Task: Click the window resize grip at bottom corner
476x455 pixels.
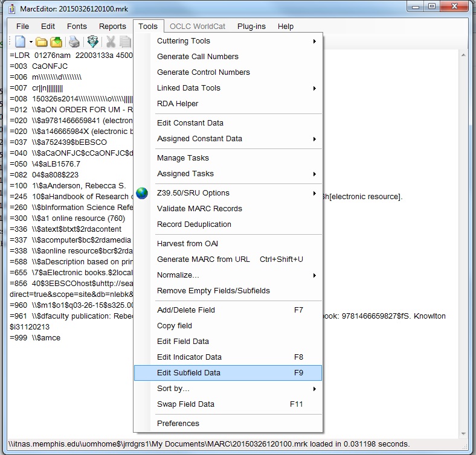Action: (465, 447)
